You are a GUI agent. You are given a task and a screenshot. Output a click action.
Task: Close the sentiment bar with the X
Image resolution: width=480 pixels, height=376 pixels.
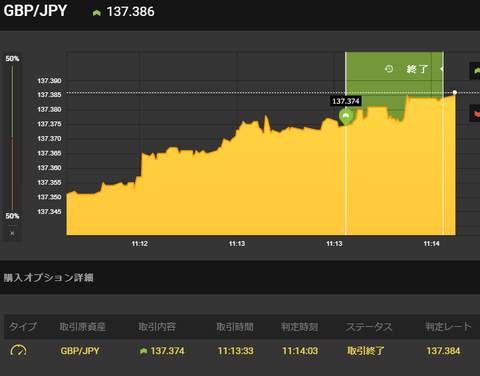[x=12, y=233]
